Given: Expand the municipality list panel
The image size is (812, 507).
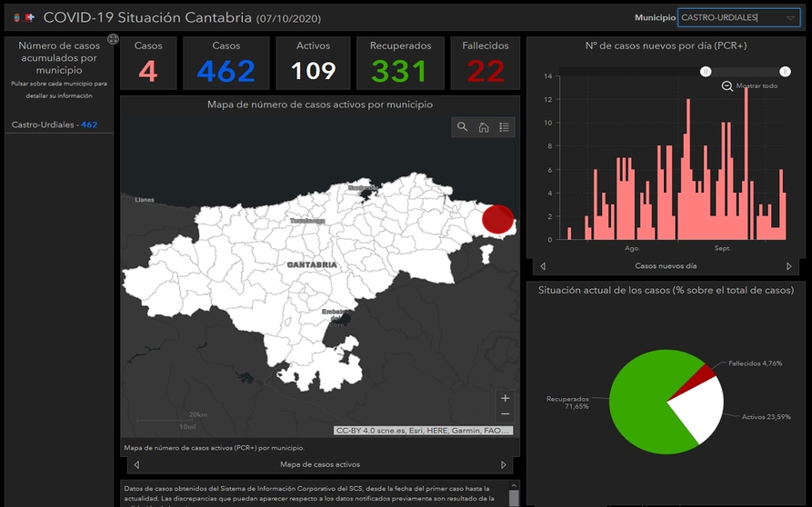Looking at the screenshot, I should [113, 39].
